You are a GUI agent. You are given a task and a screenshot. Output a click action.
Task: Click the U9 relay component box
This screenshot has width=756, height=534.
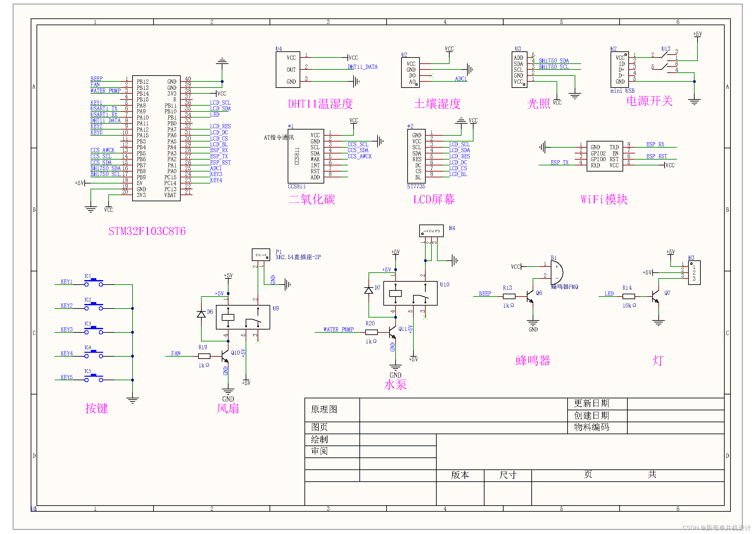243,317
